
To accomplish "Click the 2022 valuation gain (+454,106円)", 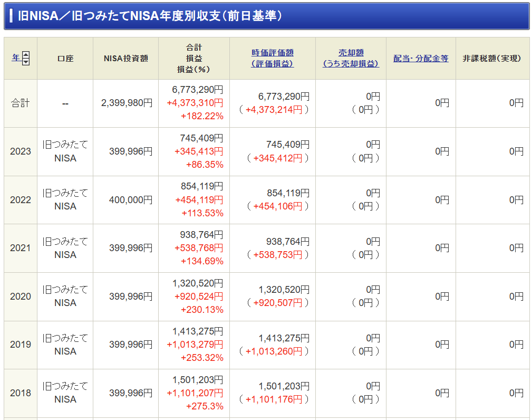I will click(278, 206).
